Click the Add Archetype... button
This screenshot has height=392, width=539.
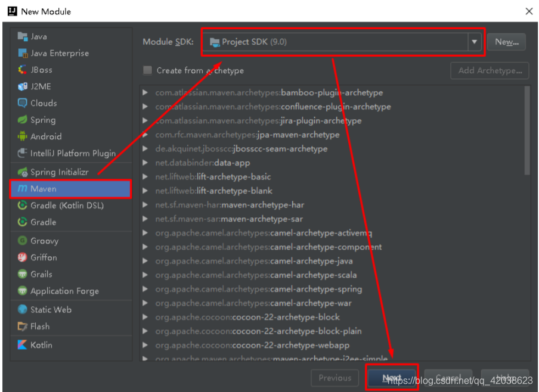pos(490,70)
